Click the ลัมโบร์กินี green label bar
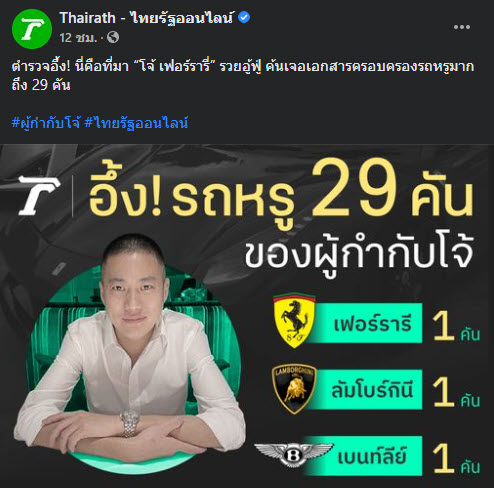Screen dimensions: 494x488 point(364,389)
